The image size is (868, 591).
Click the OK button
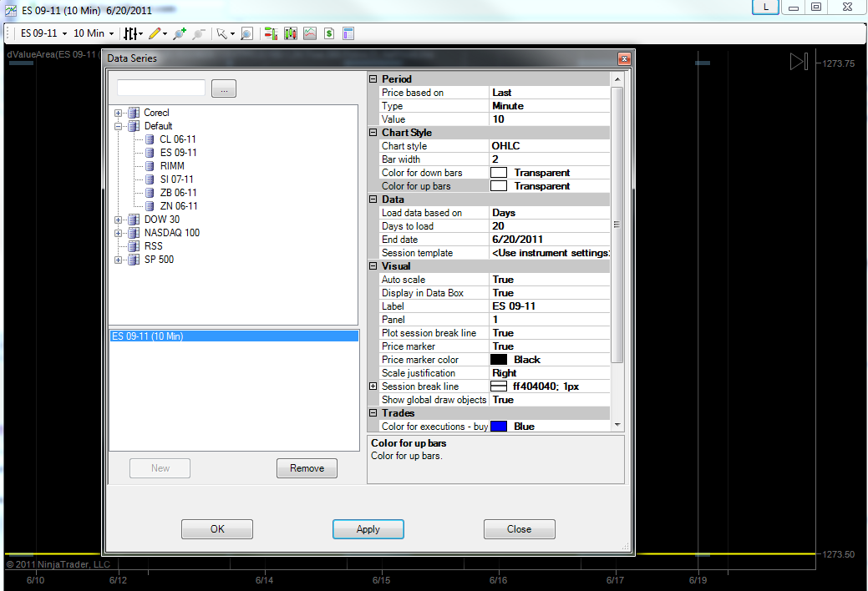217,529
